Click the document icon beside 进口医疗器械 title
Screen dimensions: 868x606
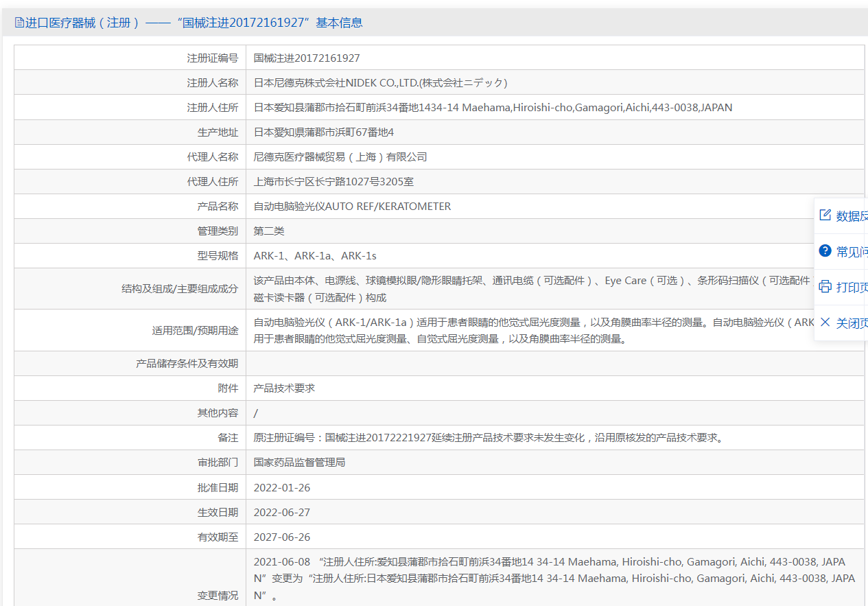[19, 23]
